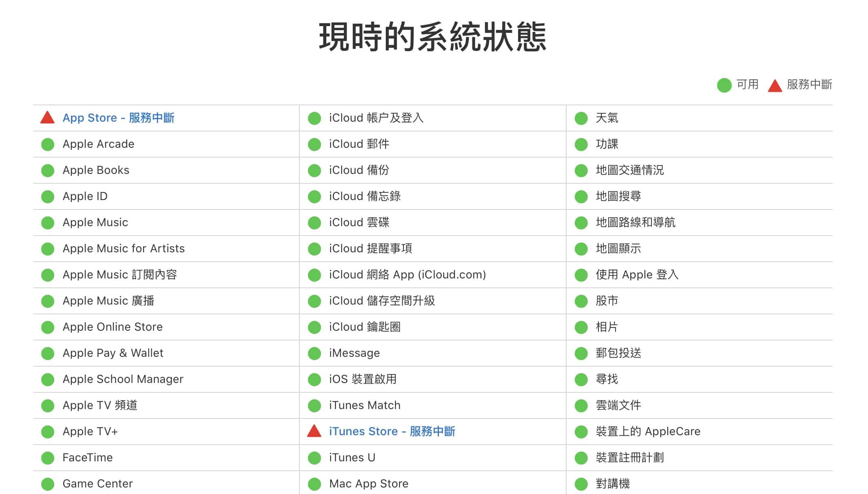
Task: Select the iOS 裝置啟用 label
Action: 363,379
